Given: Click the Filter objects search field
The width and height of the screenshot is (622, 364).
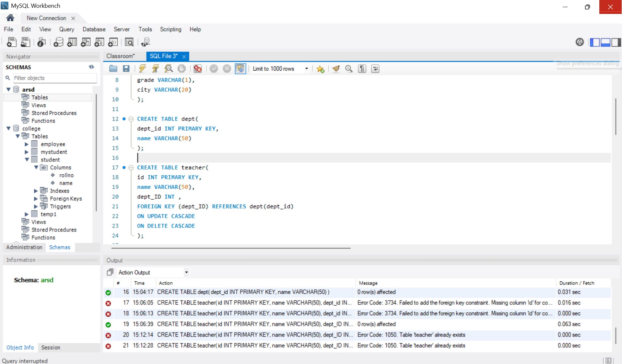Looking at the screenshot, I should (x=54, y=78).
